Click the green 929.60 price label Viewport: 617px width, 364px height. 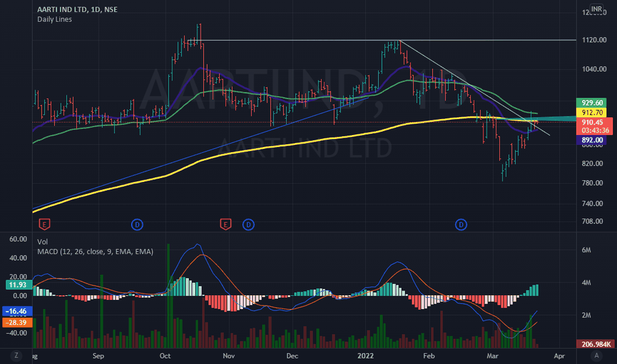tap(593, 103)
